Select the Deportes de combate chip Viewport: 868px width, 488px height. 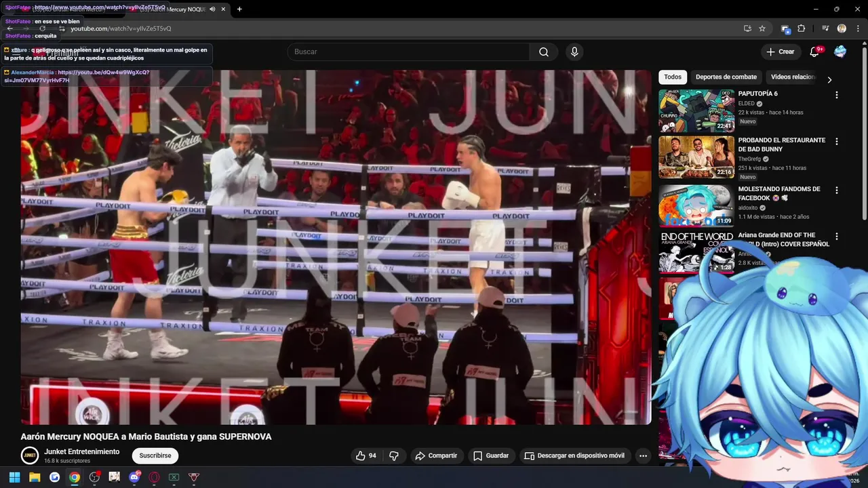tap(726, 77)
